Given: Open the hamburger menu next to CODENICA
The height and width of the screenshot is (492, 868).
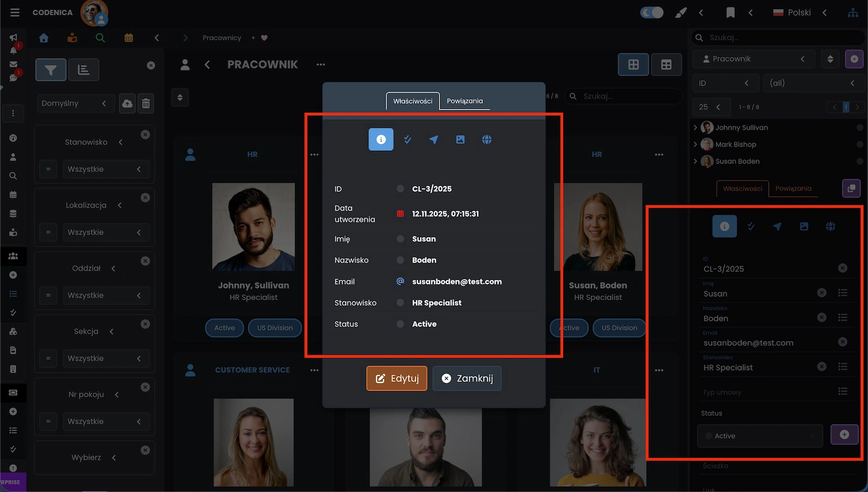Looking at the screenshot, I should [15, 12].
